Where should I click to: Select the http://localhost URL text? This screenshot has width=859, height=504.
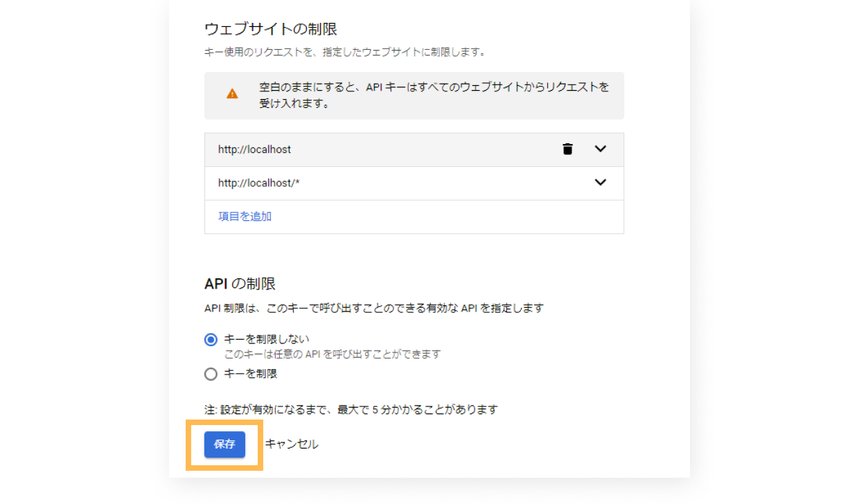coord(254,150)
